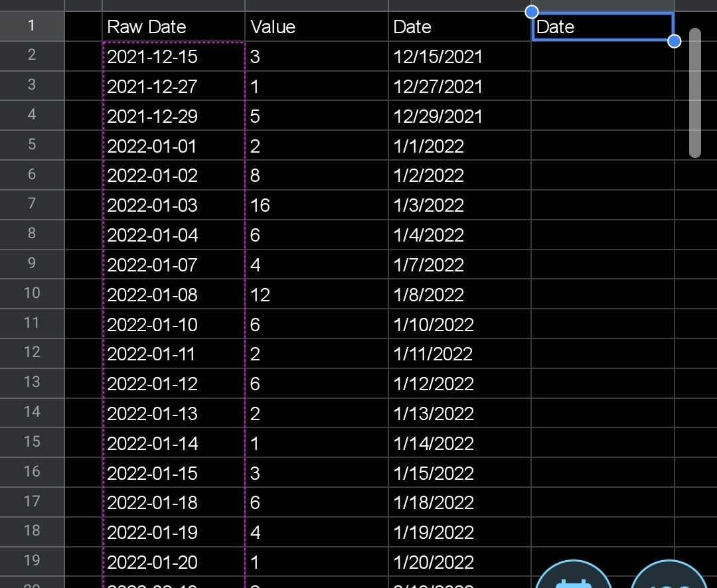717x588 pixels.
Task: Select cell '2022-01-11'
Action: 174,354
